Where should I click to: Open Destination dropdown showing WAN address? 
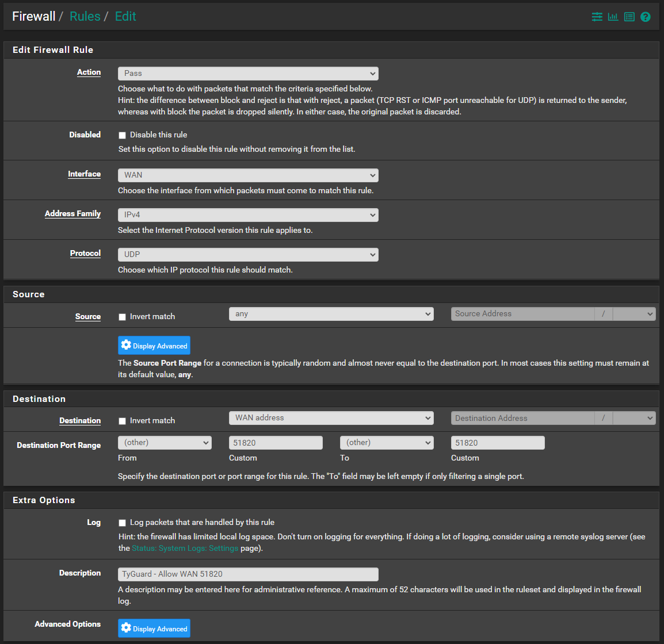pyautogui.click(x=331, y=418)
